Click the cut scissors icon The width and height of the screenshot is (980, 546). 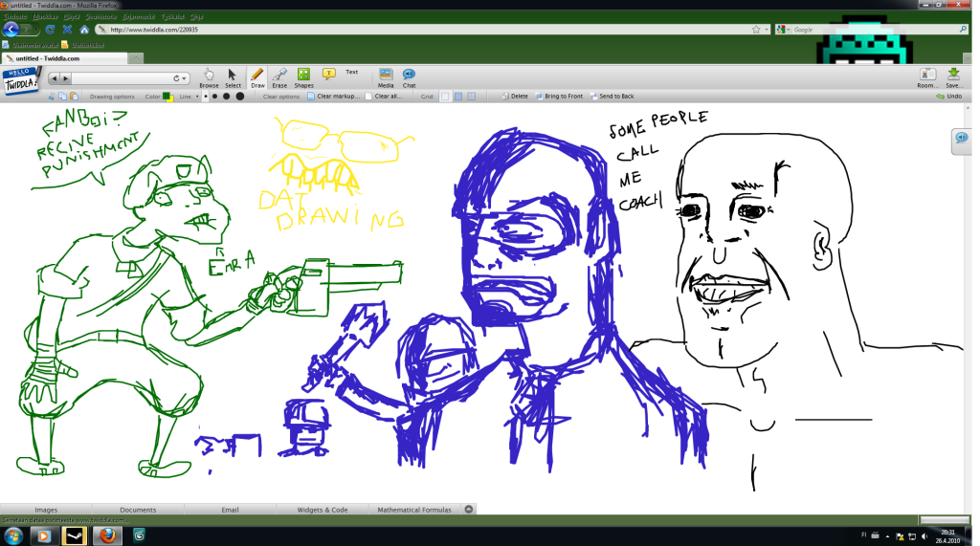[x=52, y=97]
